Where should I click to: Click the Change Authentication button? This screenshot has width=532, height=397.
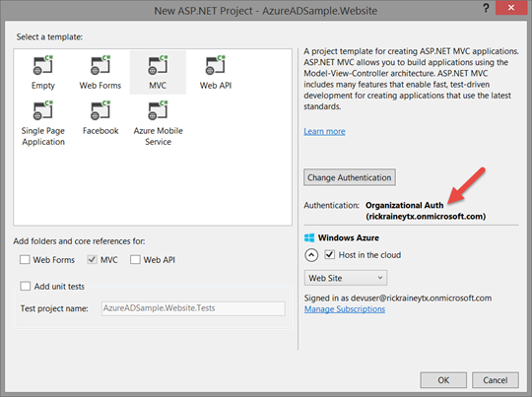tap(350, 177)
